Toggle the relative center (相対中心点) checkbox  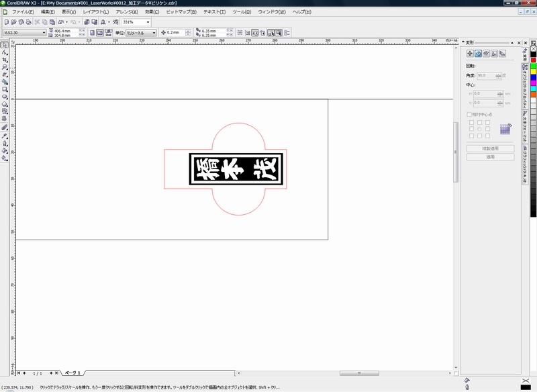coord(469,114)
